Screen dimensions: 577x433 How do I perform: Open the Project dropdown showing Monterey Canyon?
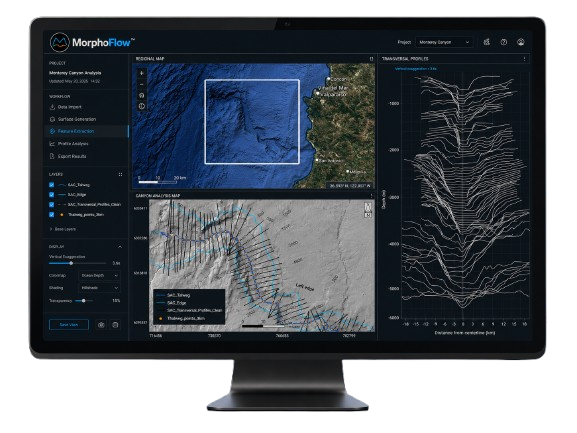(444, 42)
